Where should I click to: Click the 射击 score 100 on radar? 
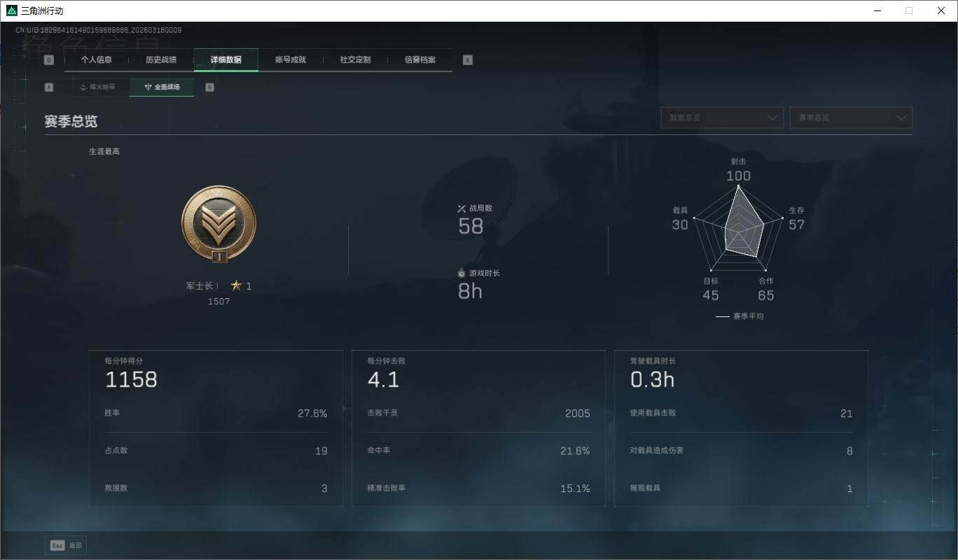point(738,176)
